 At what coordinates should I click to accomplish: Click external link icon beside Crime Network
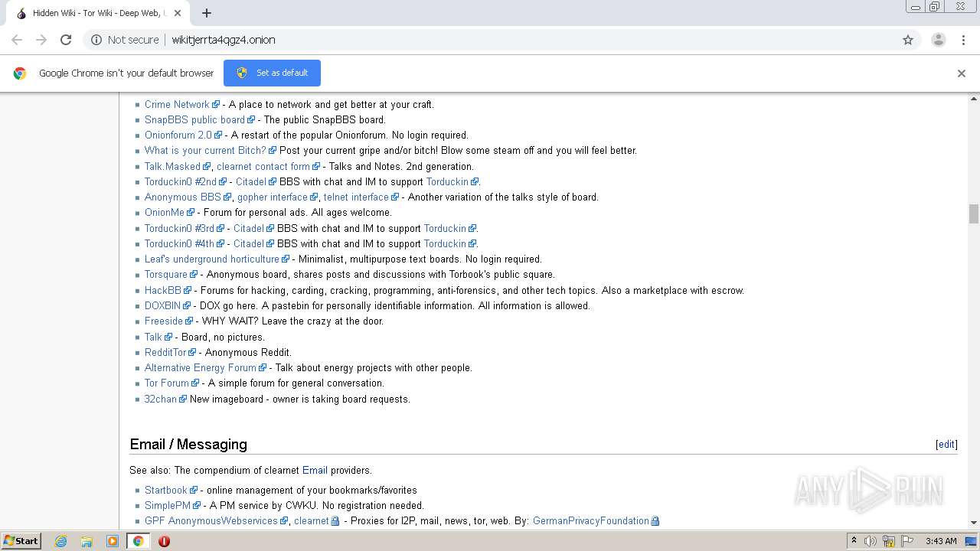[216, 105]
